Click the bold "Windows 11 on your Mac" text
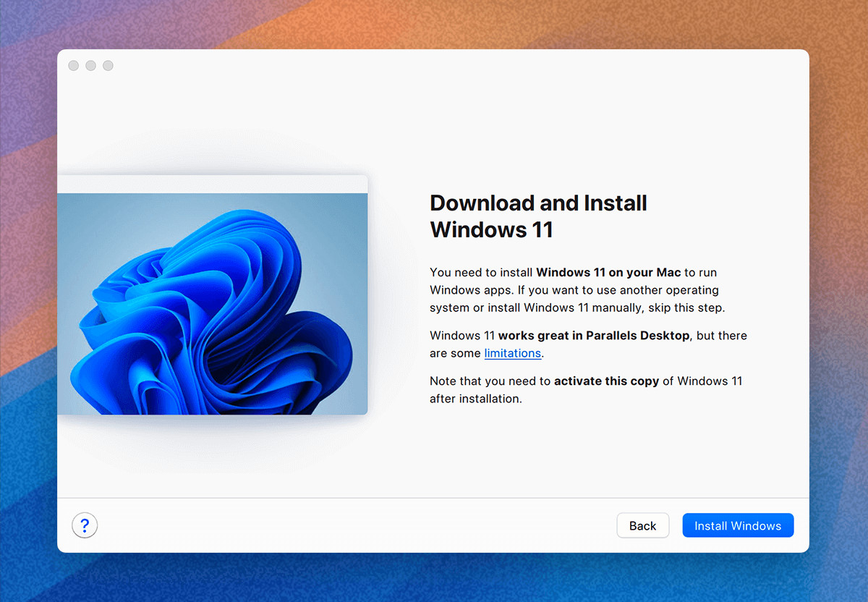The image size is (868, 602). [608, 273]
